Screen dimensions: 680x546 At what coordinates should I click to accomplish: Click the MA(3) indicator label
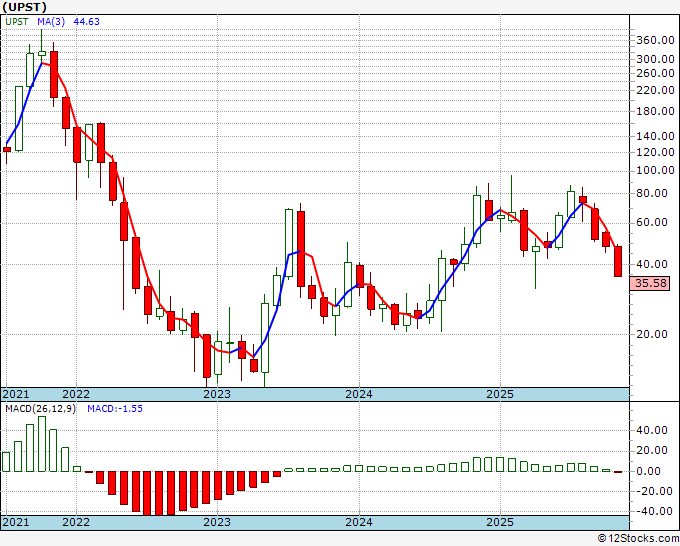pyautogui.click(x=51, y=22)
